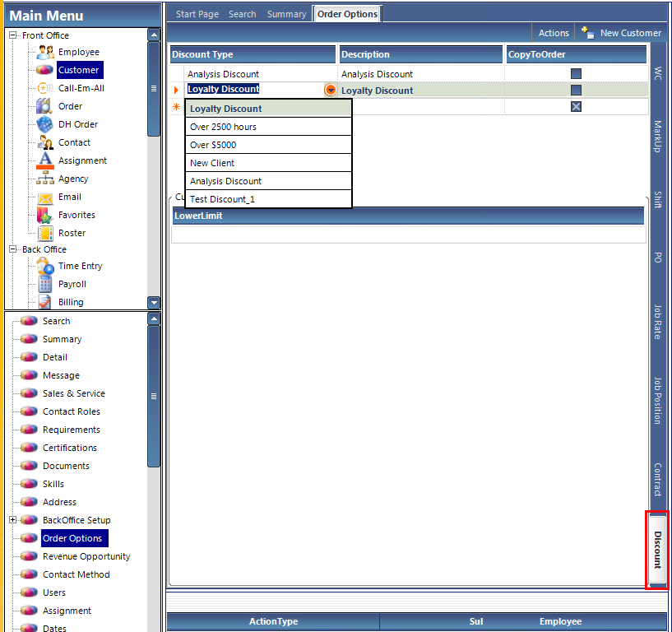Open the Contact people icon
672x632 pixels.
(45, 142)
